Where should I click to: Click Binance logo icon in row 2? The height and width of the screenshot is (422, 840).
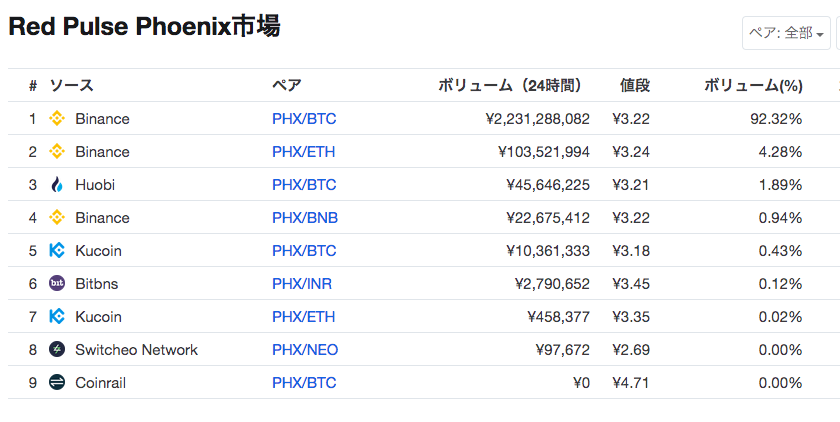[57, 152]
